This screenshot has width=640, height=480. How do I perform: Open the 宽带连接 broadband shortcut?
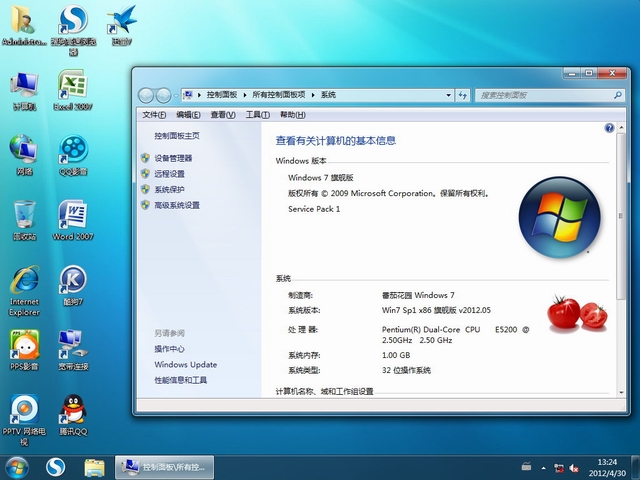pyautogui.click(x=73, y=350)
